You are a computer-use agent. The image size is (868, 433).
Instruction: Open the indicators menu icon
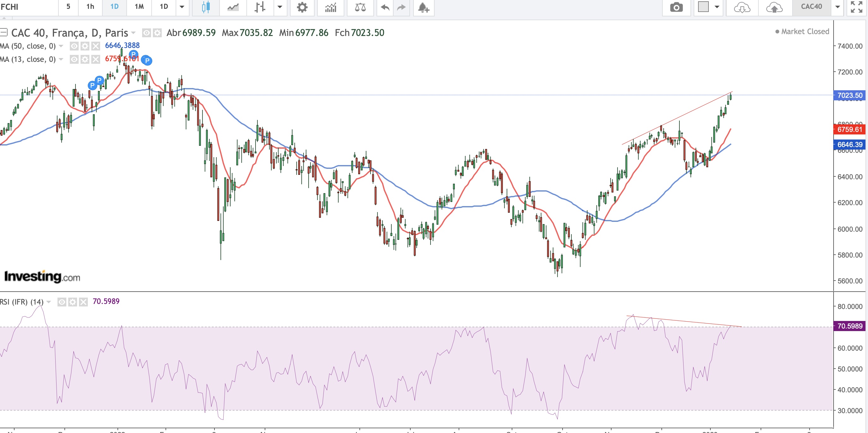pos(331,7)
